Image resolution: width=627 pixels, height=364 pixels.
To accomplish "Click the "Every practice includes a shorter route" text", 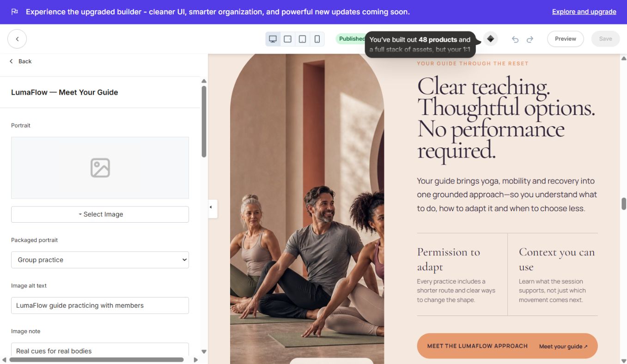I will click(456, 291).
